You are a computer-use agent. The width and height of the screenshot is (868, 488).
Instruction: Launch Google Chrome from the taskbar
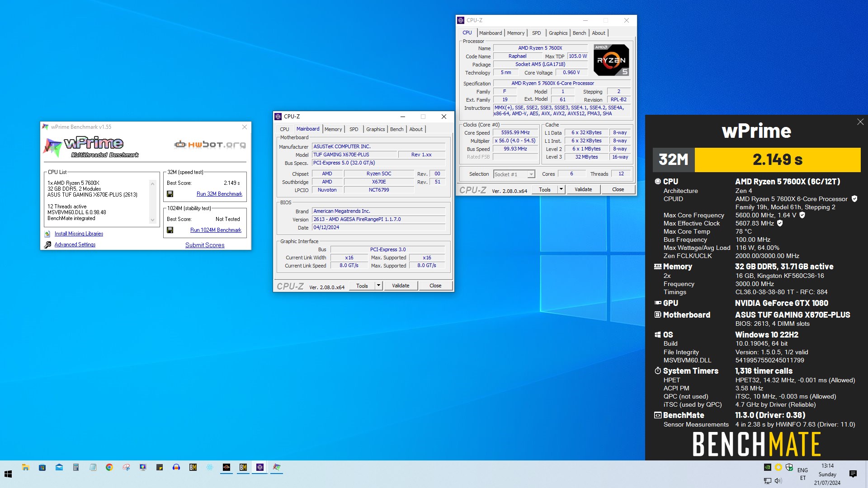[109, 467]
